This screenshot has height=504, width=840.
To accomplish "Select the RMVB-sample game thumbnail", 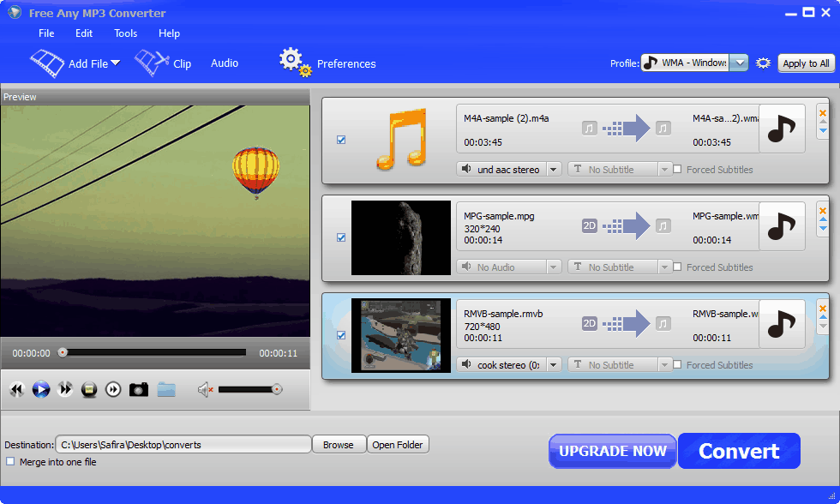I will (x=401, y=335).
